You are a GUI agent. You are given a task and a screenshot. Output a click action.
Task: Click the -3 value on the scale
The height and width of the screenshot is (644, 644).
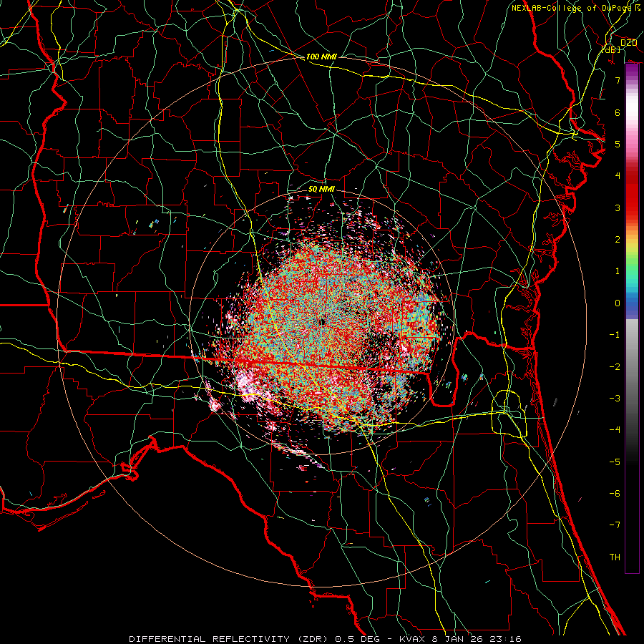point(615,399)
